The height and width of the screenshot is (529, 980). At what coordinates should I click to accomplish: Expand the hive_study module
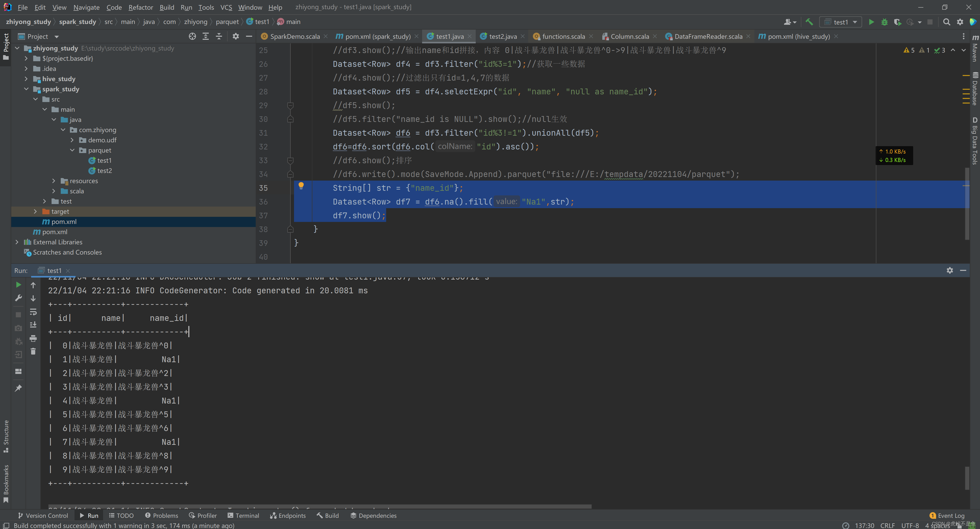coord(26,79)
